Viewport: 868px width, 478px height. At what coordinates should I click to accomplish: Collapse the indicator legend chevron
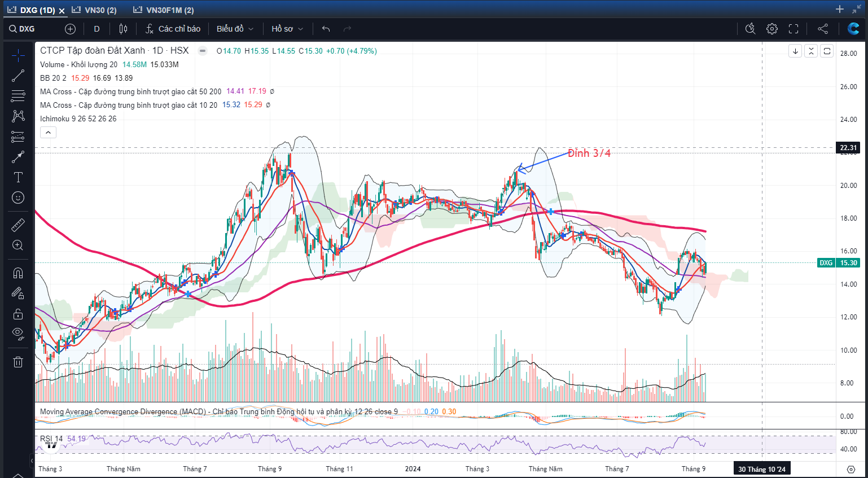coord(48,133)
